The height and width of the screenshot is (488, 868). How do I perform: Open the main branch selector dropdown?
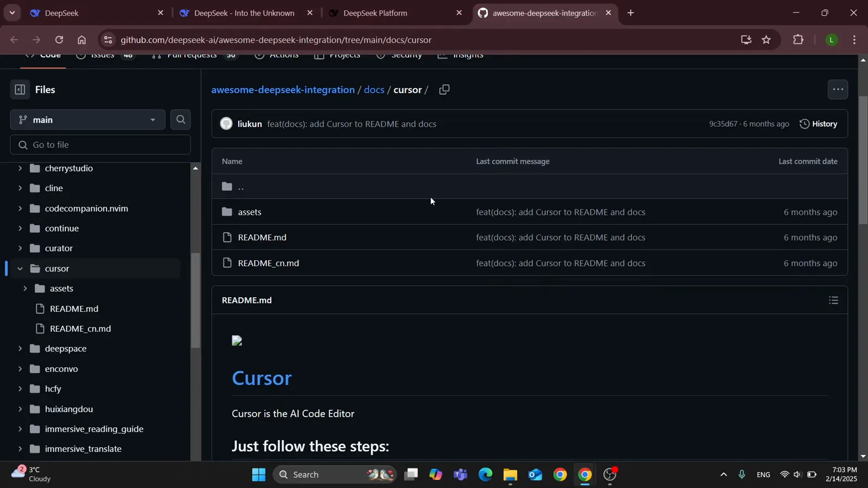(87, 120)
